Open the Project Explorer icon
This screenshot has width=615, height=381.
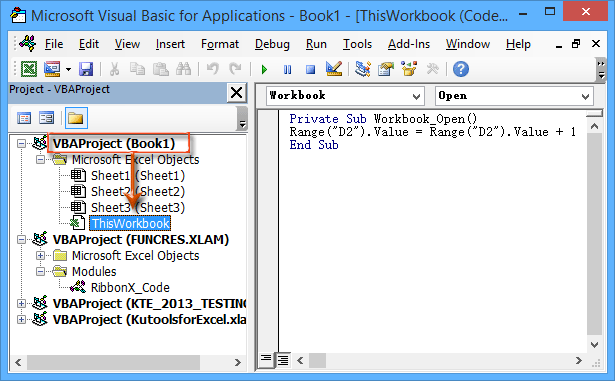(x=363, y=69)
